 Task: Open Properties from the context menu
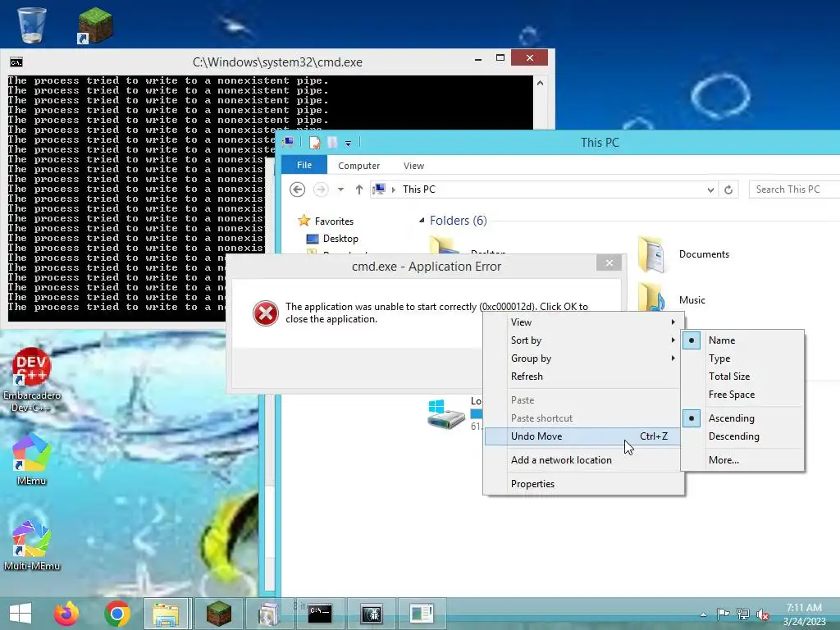click(x=583, y=484)
